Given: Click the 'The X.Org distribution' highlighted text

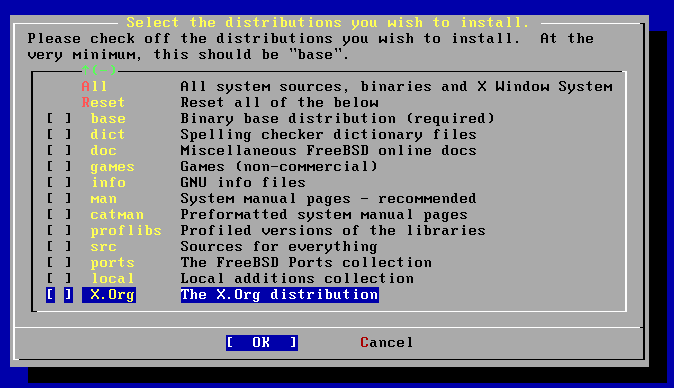Looking at the screenshot, I should point(279,295).
